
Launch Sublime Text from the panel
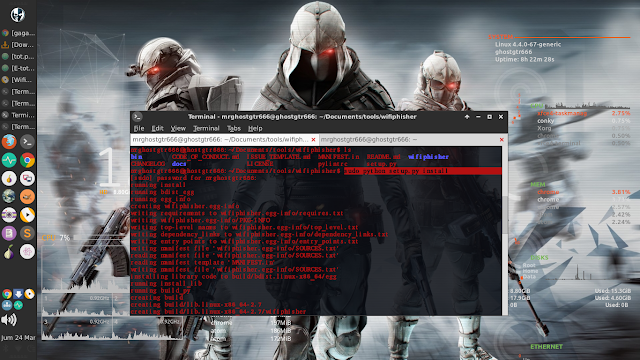coord(27,233)
